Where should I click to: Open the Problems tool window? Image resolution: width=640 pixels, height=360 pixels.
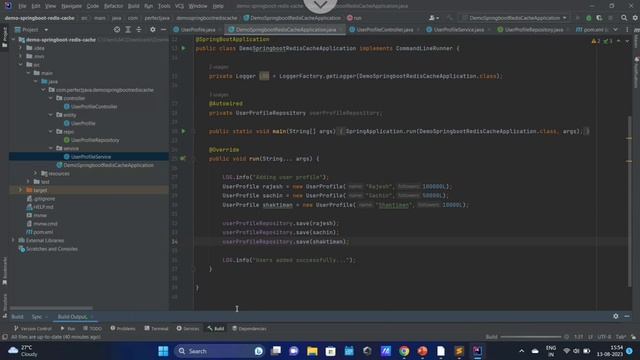[x=123, y=329]
